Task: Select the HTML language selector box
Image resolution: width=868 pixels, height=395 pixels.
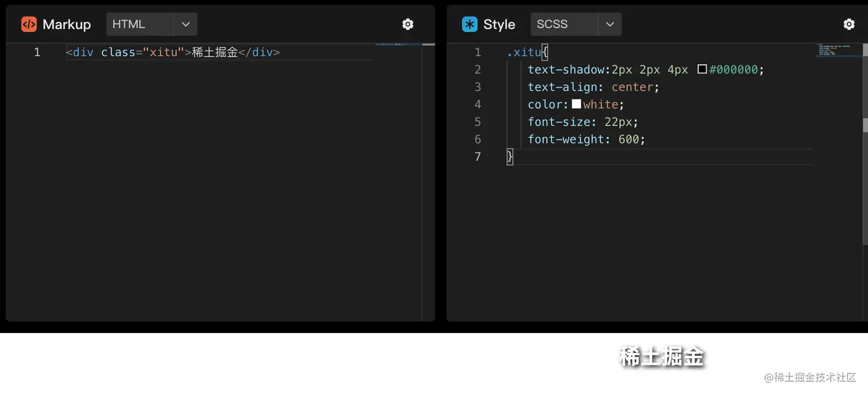Action: point(139,24)
